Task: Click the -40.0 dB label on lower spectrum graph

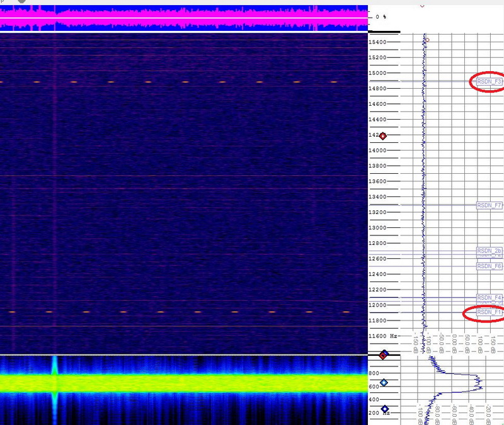Action: (471, 415)
